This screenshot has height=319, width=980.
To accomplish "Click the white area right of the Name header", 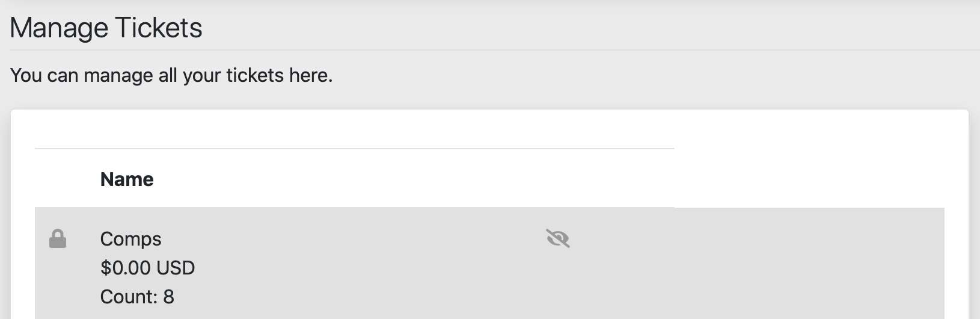I will [421, 179].
